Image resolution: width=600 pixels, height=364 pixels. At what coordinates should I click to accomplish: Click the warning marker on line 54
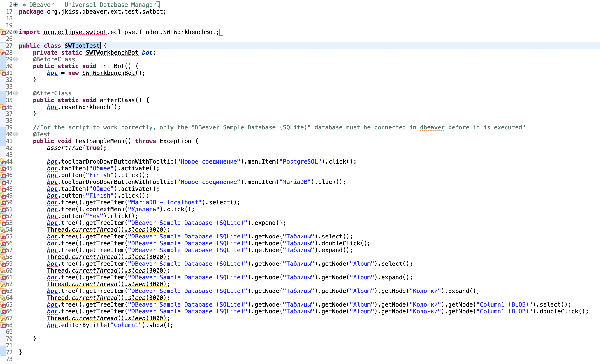tap(3, 230)
